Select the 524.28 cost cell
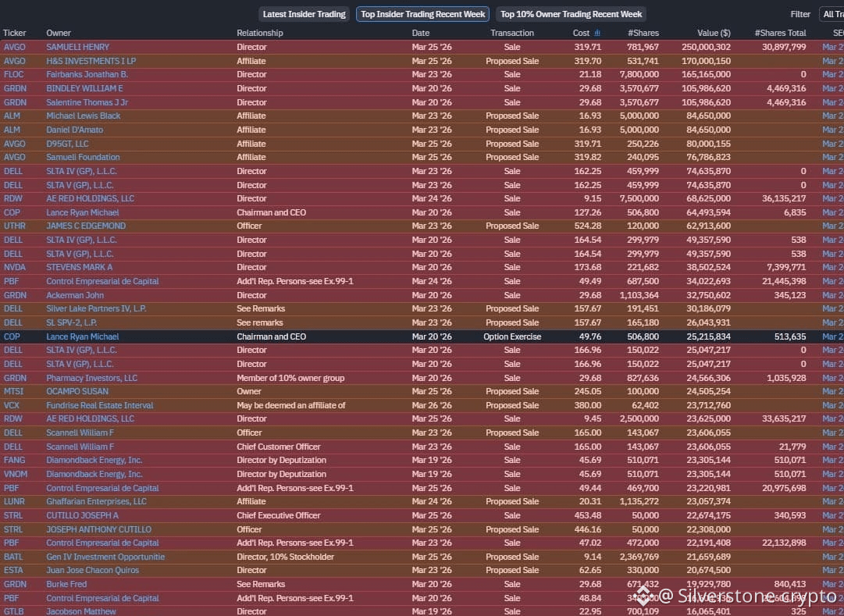Screen dimensions: 844x616 pyautogui.click(x=588, y=226)
